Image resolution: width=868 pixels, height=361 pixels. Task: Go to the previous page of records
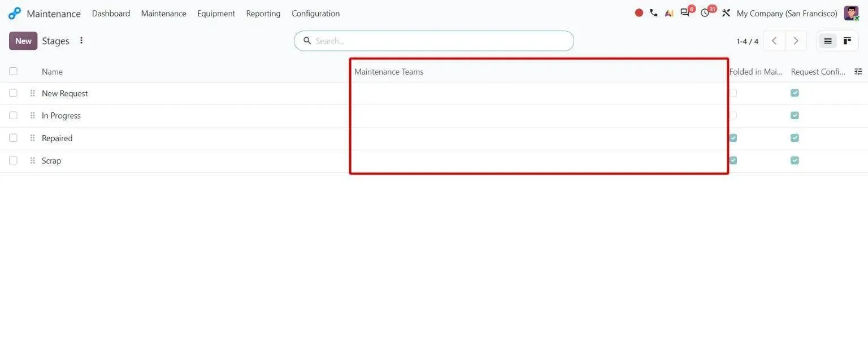[x=774, y=41]
